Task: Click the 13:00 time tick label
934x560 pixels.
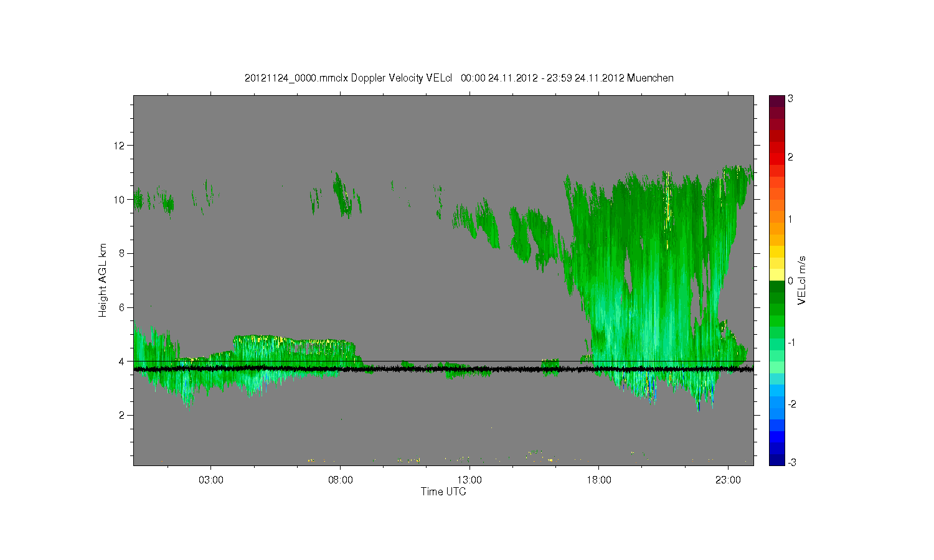Action: pos(469,480)
